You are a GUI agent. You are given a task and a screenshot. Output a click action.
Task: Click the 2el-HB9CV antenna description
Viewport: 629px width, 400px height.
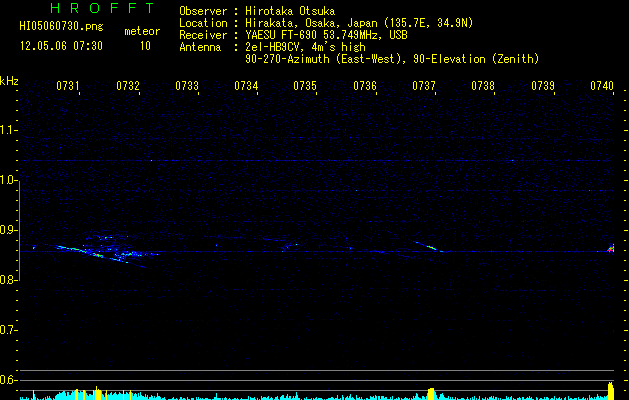pos(305,47)
